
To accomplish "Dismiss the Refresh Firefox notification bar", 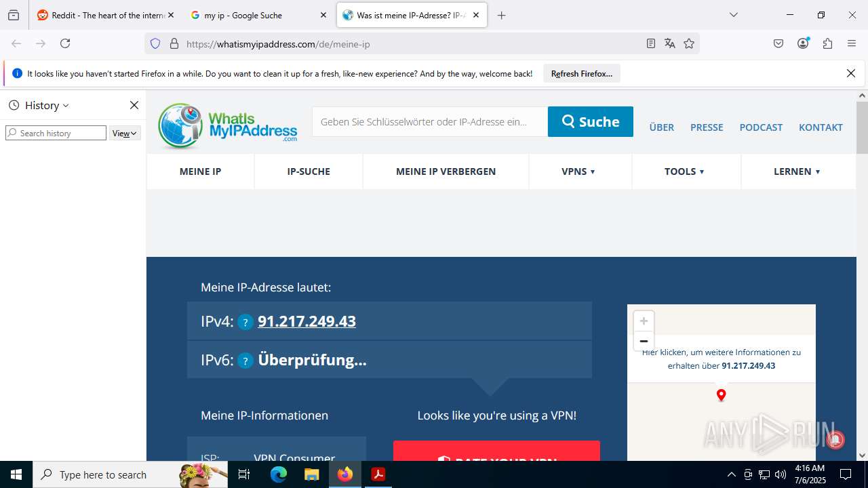I will click(x=851, y=73).
